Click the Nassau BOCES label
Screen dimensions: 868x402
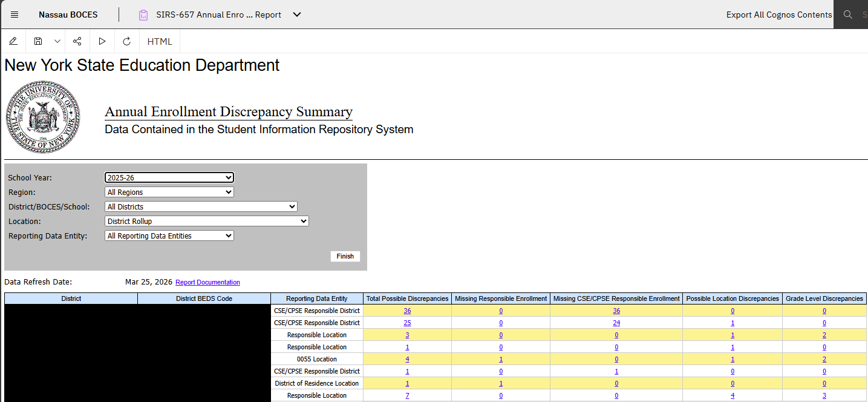click(68, 15)
